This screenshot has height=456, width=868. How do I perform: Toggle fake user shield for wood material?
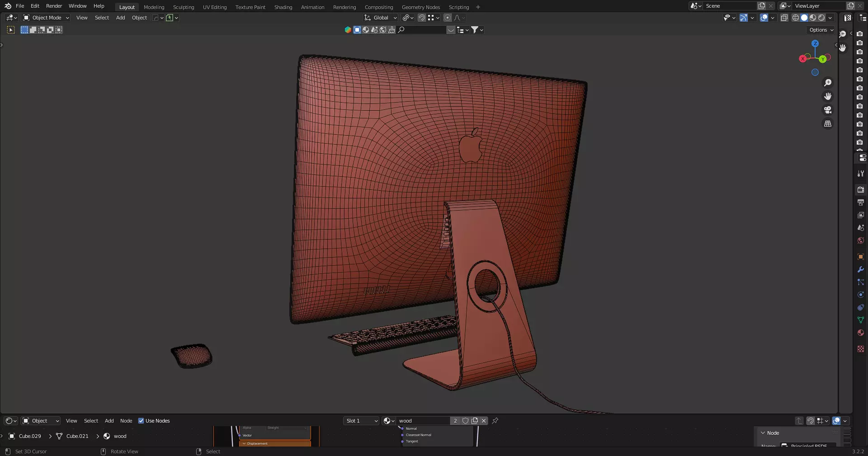point(465,421)
